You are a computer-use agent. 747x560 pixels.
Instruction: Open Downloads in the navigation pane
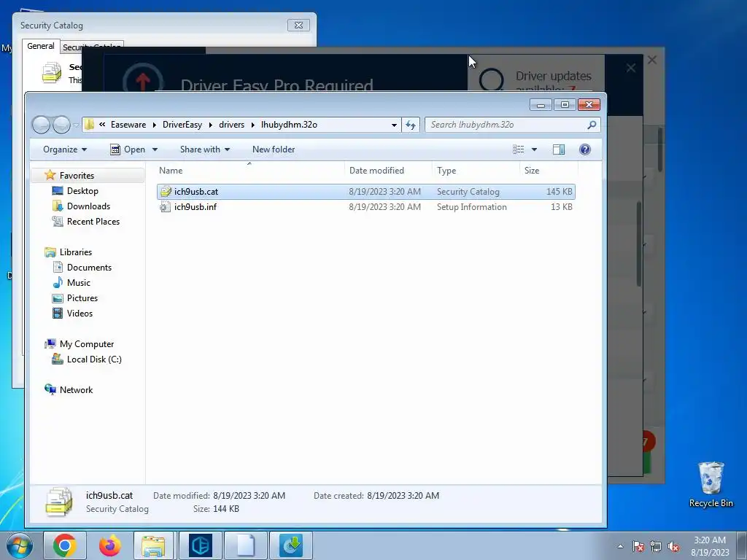coord(88,206)
